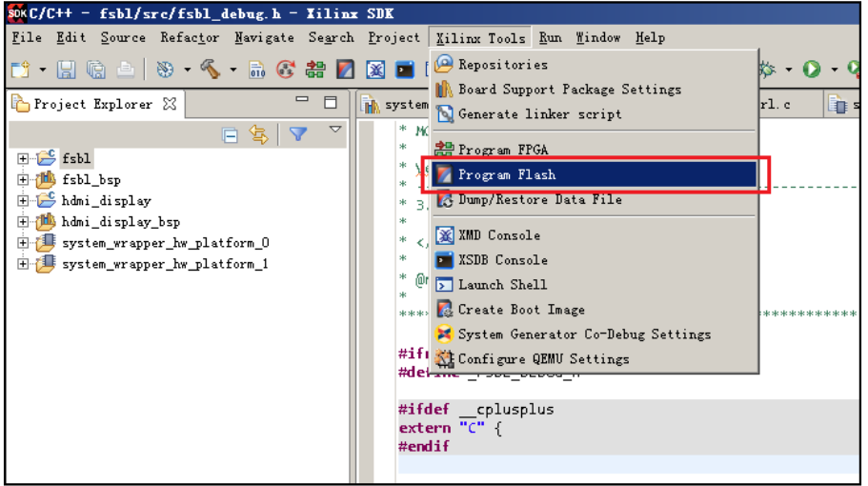Open the Project menu
868x486 pixels.
pos(394,37)
